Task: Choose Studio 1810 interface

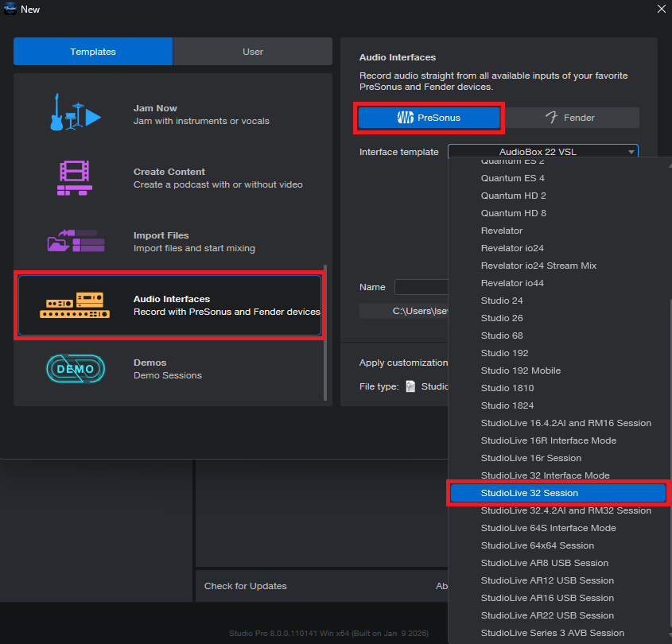Action: click(x=559, y=388)
